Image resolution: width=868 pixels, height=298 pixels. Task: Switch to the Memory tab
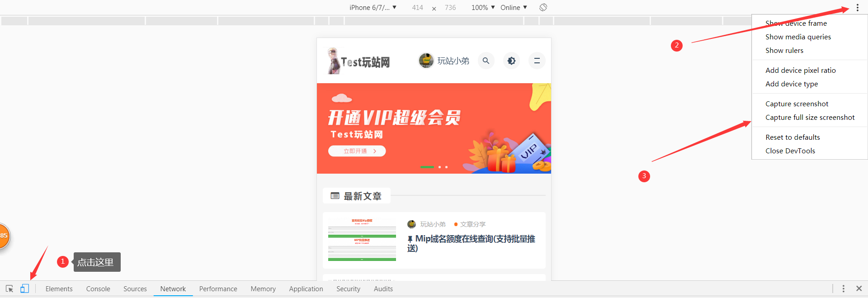(263, 289)
